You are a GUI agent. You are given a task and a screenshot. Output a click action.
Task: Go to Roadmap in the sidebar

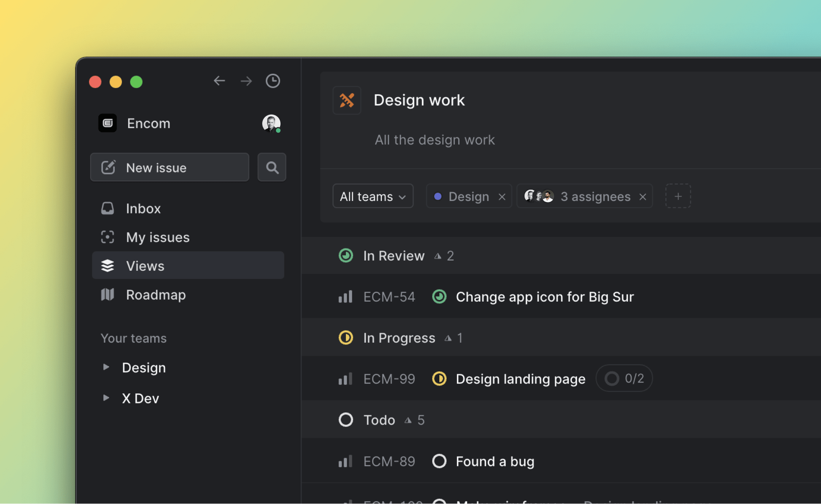click(x=155, y=295)
